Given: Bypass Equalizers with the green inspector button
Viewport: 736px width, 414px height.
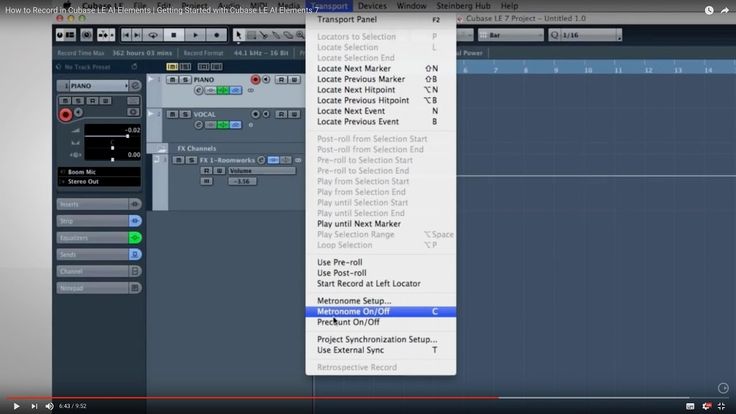Looking at the screenshot, I should click(135, 238).
